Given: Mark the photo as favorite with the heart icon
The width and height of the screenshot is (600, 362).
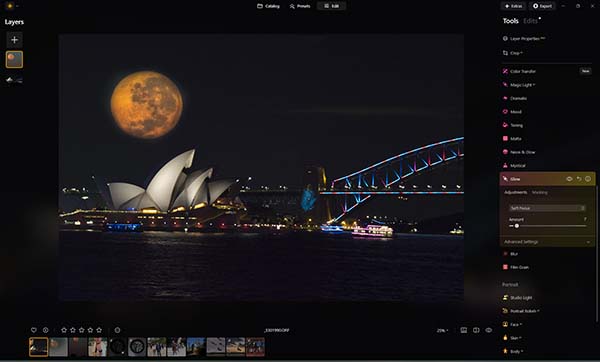Looking at the screenshot, I should (34, 330).
